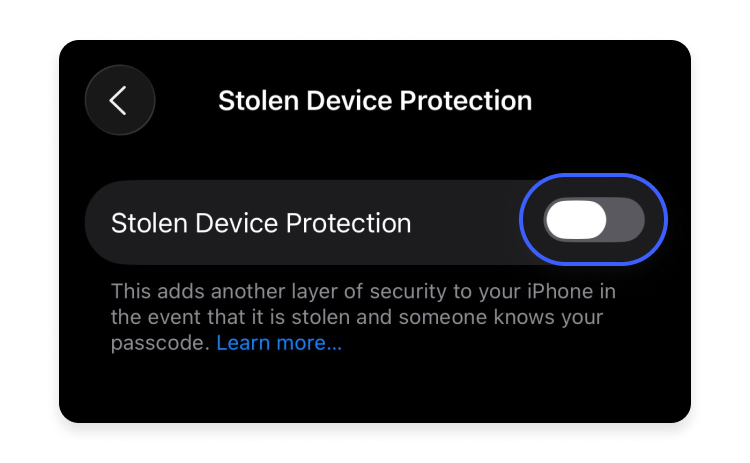The height and width of the screenshot is (463, 750).
Task: Enable Stolen Device Protection
Action: point(594,220)
